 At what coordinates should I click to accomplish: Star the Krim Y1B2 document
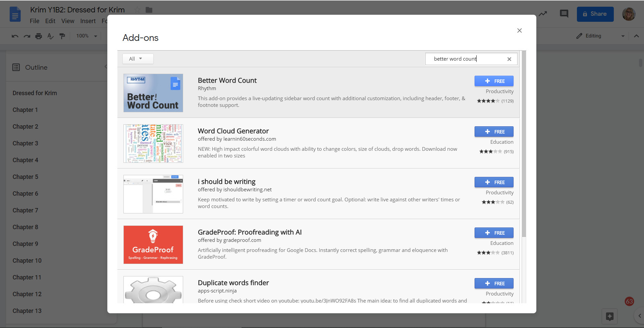point(137,10)
